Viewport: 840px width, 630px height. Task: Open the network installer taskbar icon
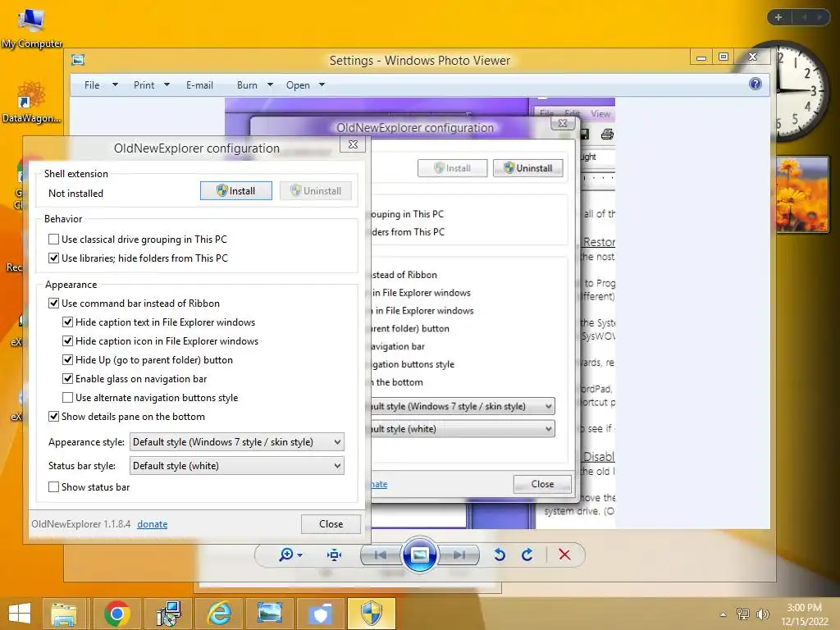[x=168, y=614]
